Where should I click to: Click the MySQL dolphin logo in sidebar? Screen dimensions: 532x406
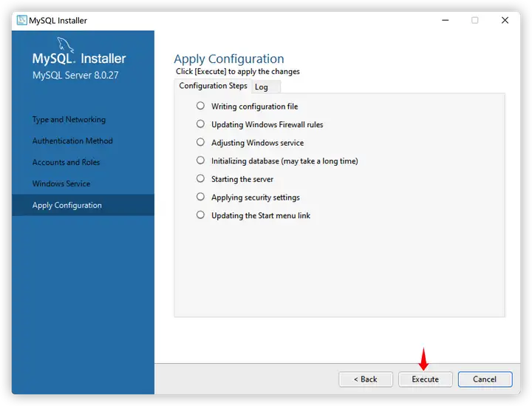(x=65, y=45)
